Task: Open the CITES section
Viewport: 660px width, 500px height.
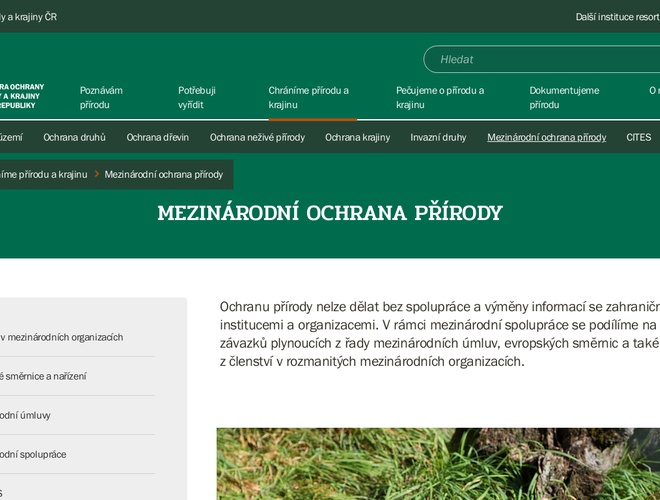Action: (x=638, y=137)
